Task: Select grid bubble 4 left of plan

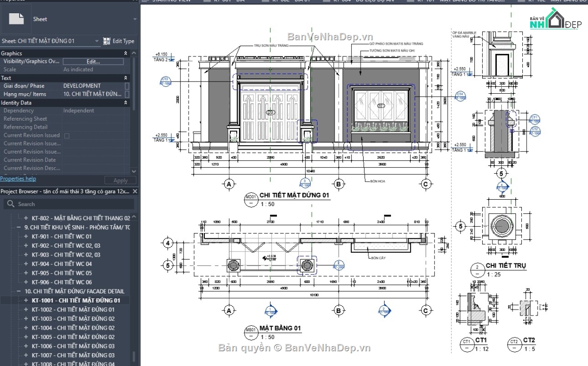Action: click(x=168, y=243)
